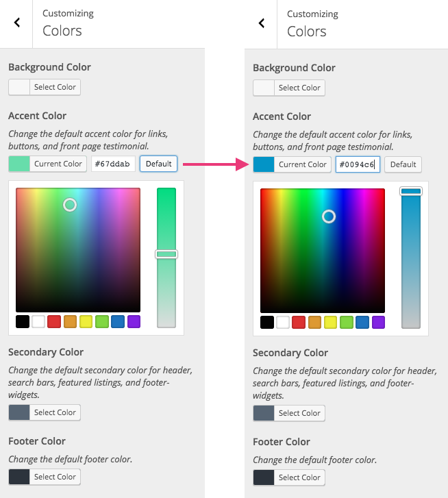Collapse green Current Color accent picker
This screenshot has width=448, height=498.
[47, 164]
